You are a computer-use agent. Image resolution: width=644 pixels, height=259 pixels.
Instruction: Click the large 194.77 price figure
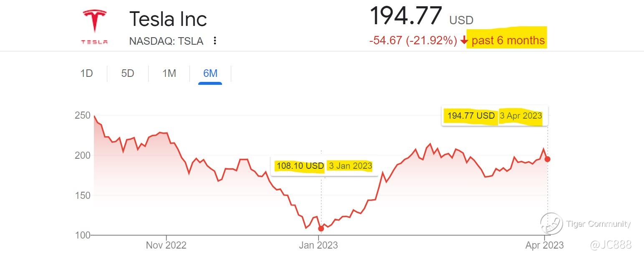[406, 16]
